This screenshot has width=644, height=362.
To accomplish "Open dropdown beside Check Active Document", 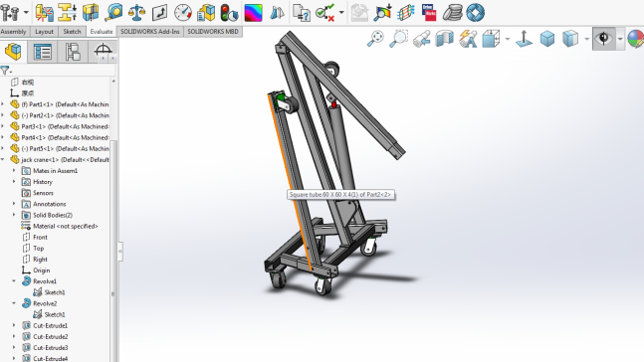I will point(341,12).
